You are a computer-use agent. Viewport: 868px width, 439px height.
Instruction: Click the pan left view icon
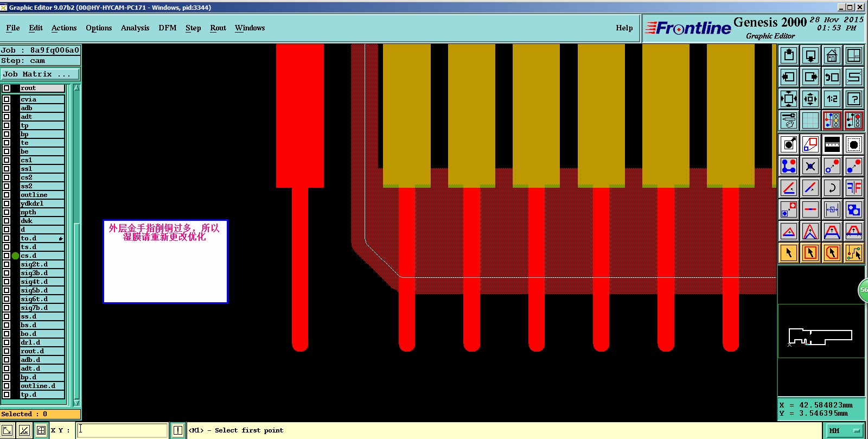coord(789,77)
